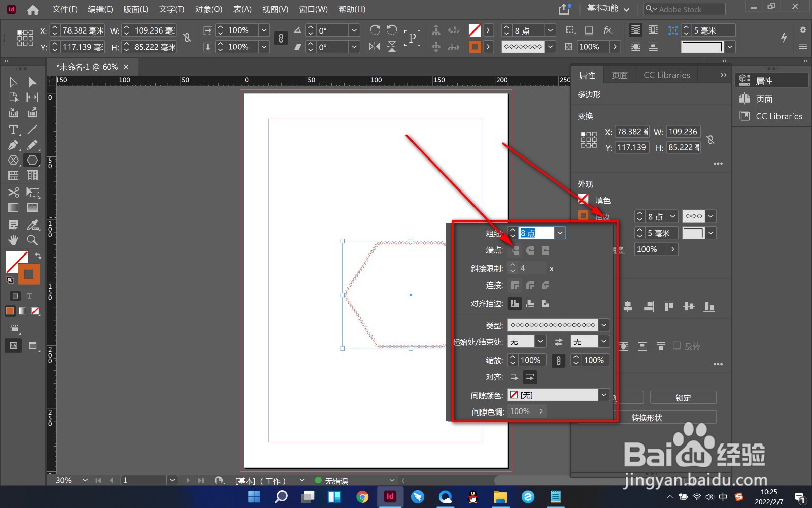Open the stroke weight 8 点 dropdown in control bar

(550, 30)
